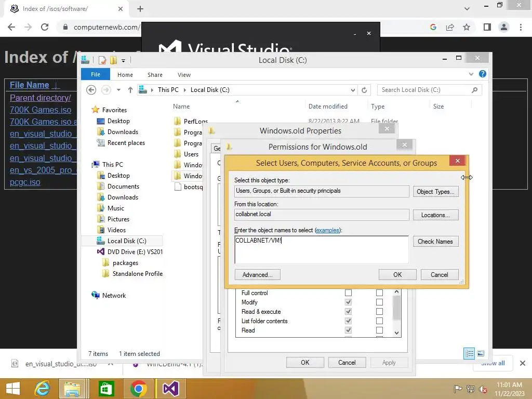The height and width of the screenshot is (399, 532).
Task: Open File Explorer taskbar icon
Action: tap(73, 389)
